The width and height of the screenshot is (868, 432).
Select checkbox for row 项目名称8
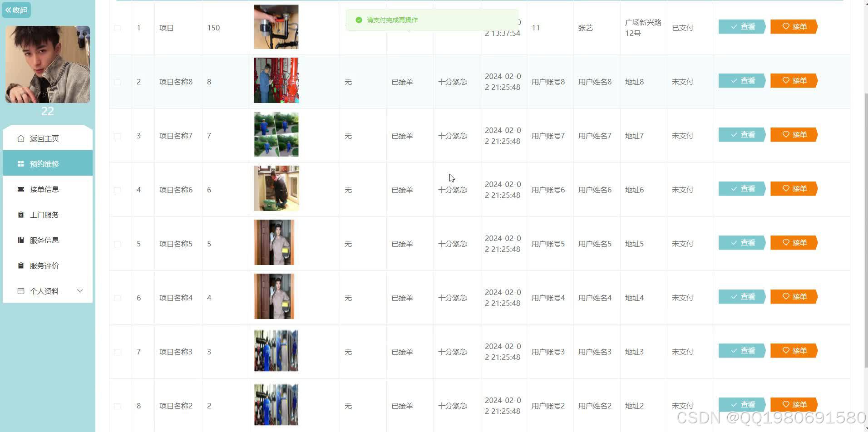[x=117, y=82]
